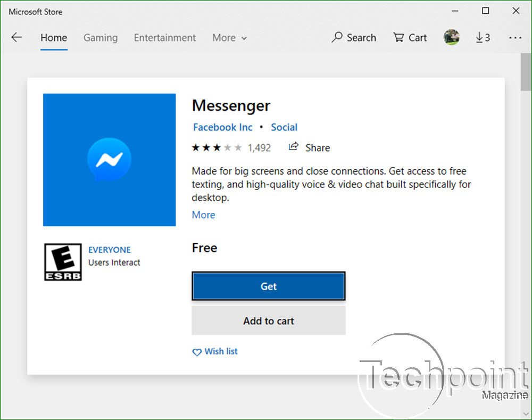Click the Free price label
This screenshot has width=532, height=420.
[x=204, y=248]
